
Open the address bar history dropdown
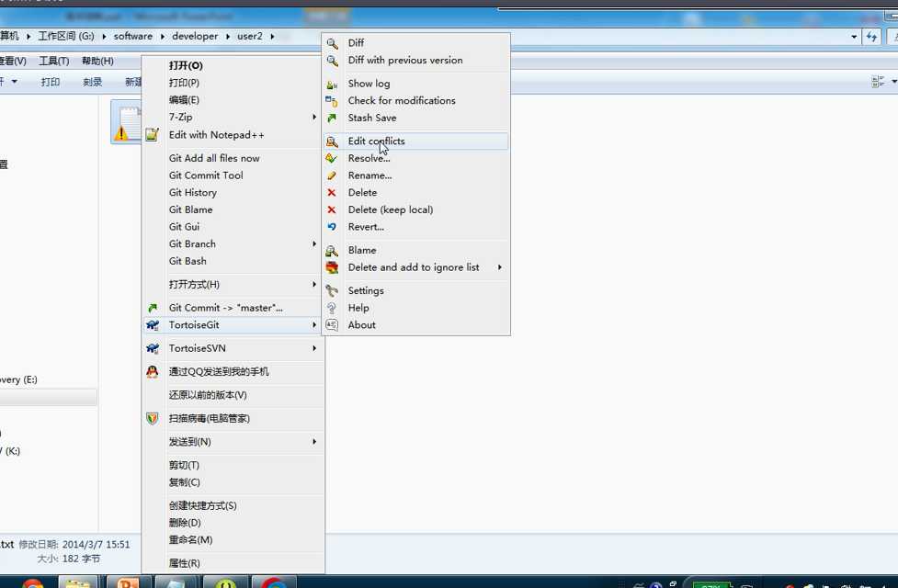(854, 37)
